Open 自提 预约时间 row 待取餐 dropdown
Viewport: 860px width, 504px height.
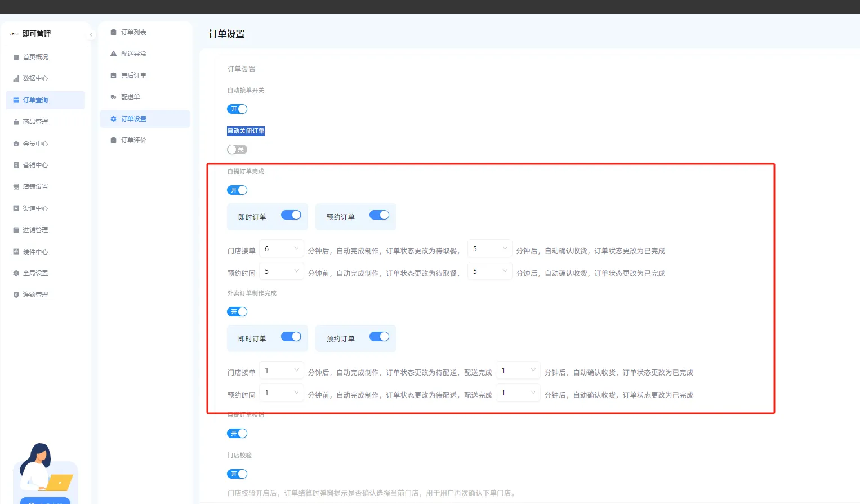click(490, 271)
